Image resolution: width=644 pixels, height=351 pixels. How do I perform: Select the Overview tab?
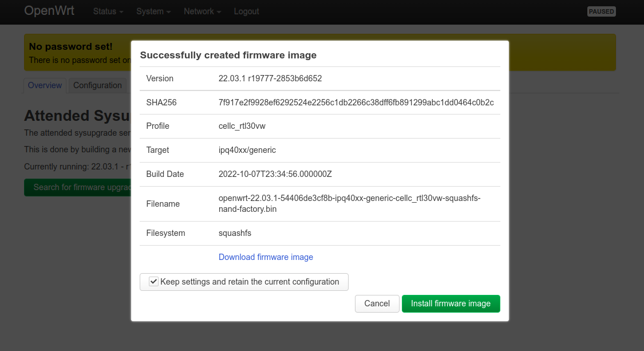45,85
